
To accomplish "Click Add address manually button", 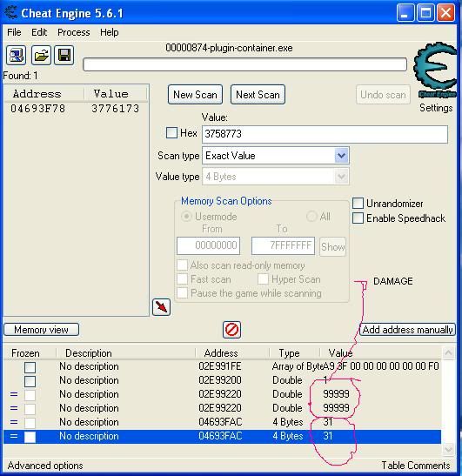I will tap(407, 330).
